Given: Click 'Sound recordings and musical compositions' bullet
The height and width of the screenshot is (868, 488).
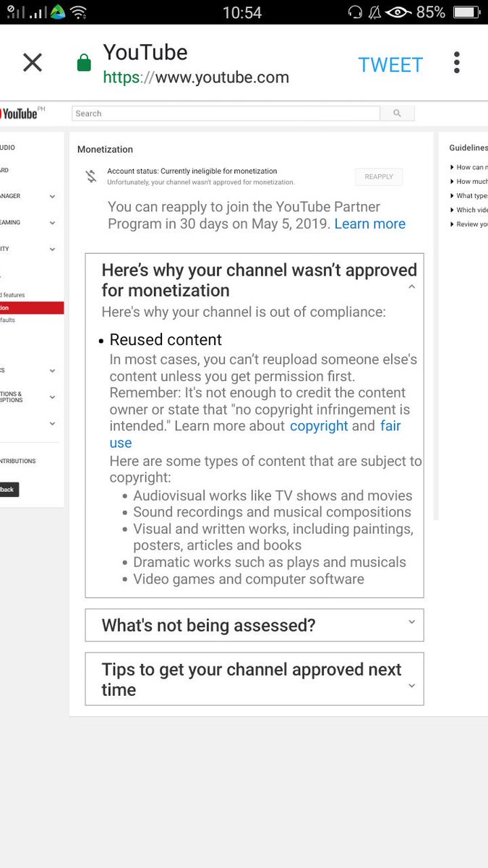Looking at the screenshot, I should click(272, 512).
